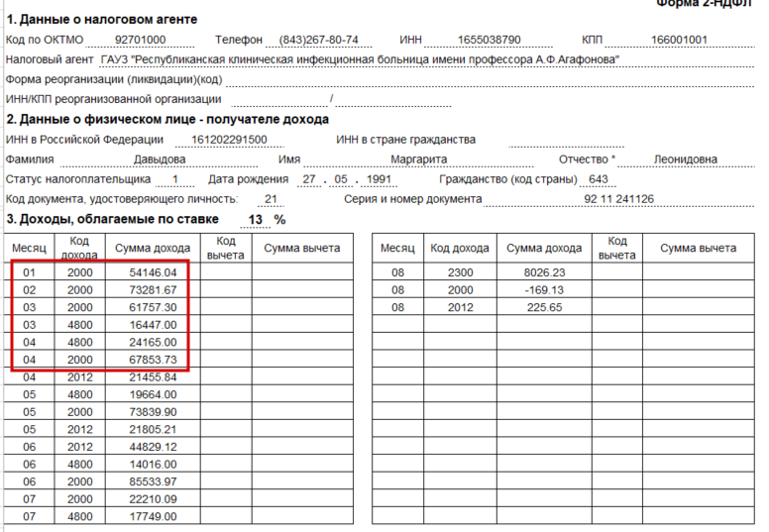Click document code value 21

[271, 199]
